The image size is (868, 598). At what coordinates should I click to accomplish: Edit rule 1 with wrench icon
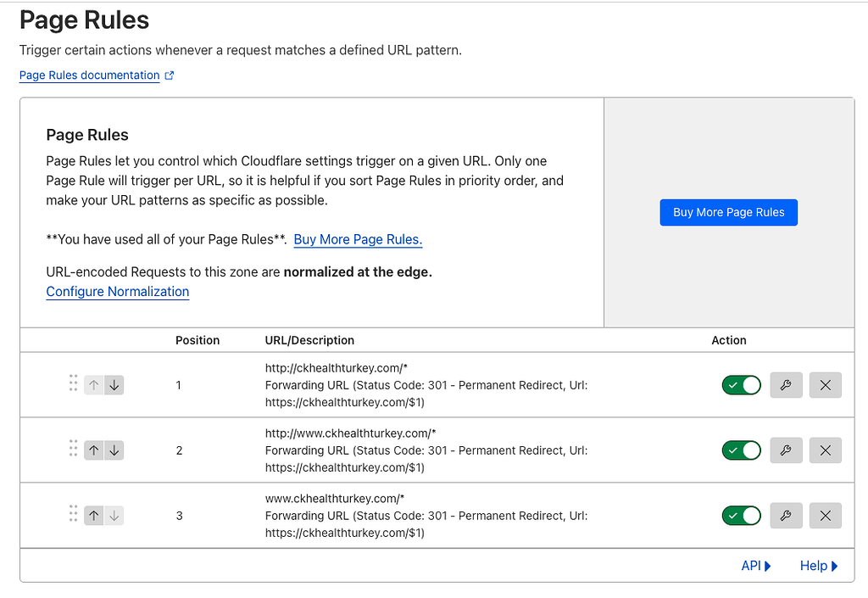click(x=786, y=385)
